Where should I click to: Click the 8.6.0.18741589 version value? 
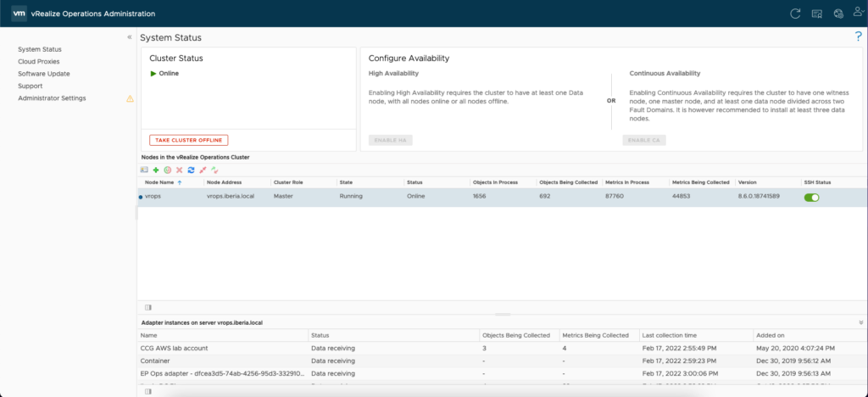759,197
